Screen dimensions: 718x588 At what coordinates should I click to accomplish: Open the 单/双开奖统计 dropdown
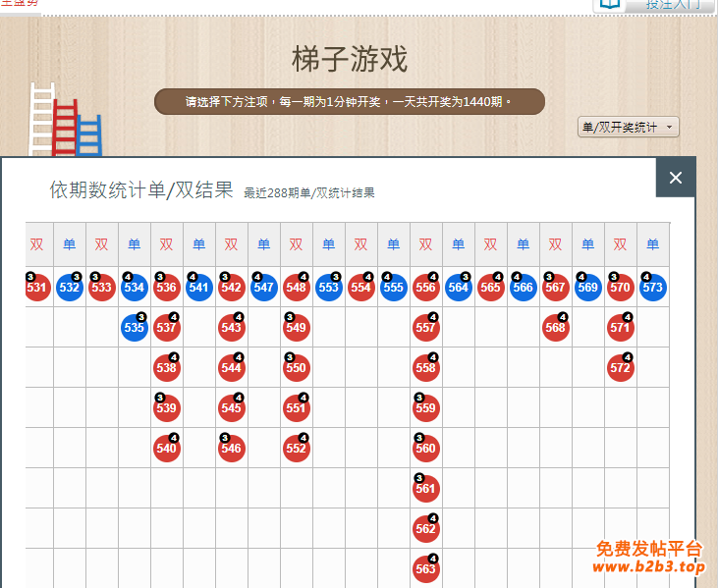(x=628, y=128)
